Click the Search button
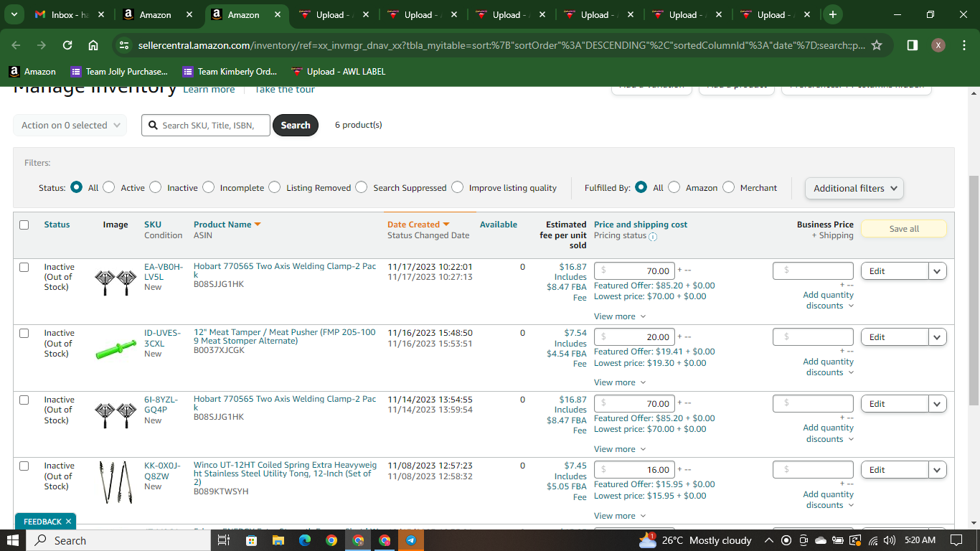980x551 pixels. (x=296, y=125)
